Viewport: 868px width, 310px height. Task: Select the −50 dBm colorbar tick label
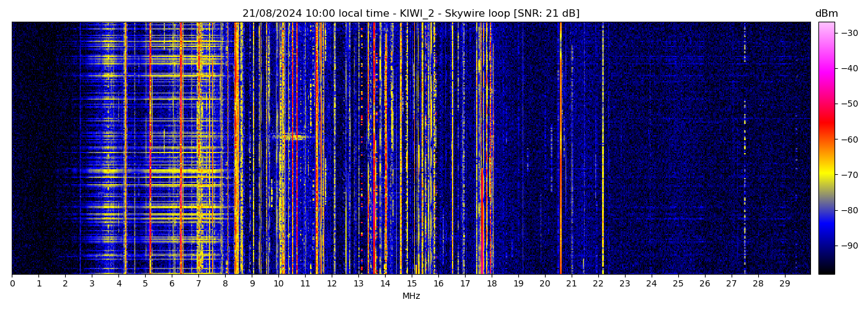tap(849, 104)
